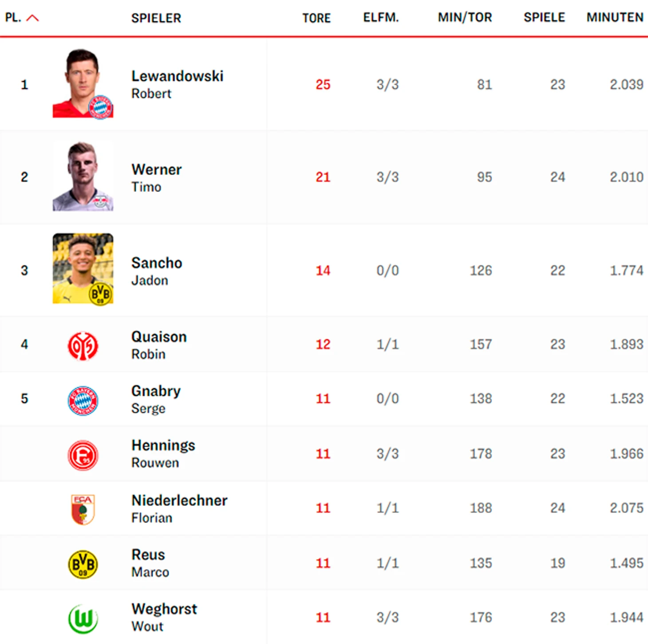Open Quaison Robin player link

[x=159, y=345]
